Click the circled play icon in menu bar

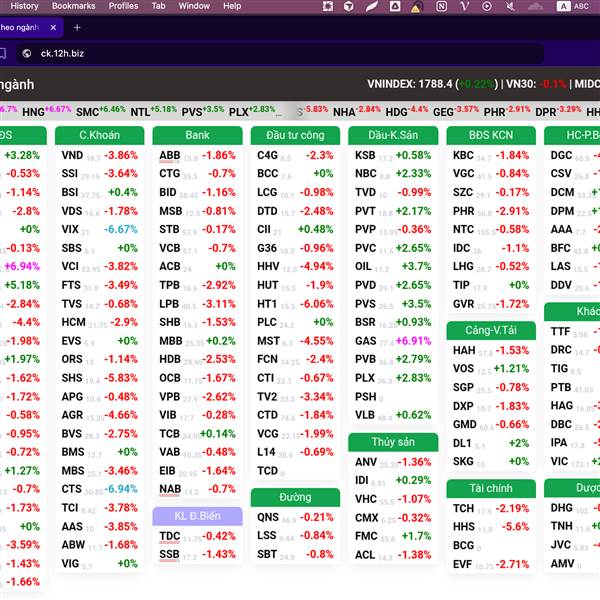pos(487,6)
